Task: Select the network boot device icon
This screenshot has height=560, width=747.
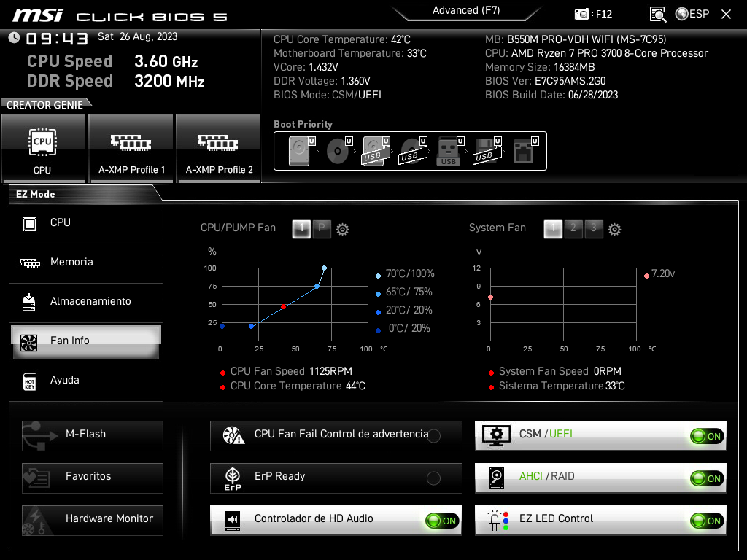Action: pos(525,151)
